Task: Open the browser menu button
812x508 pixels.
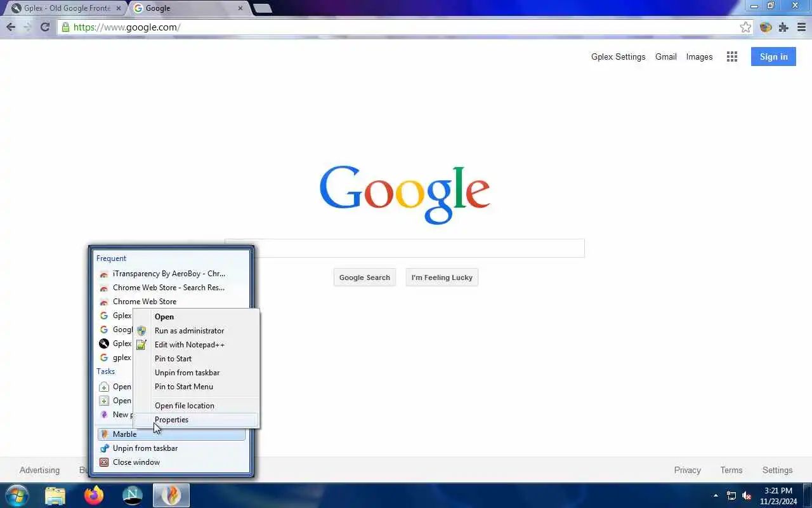Action: (802, 27)
